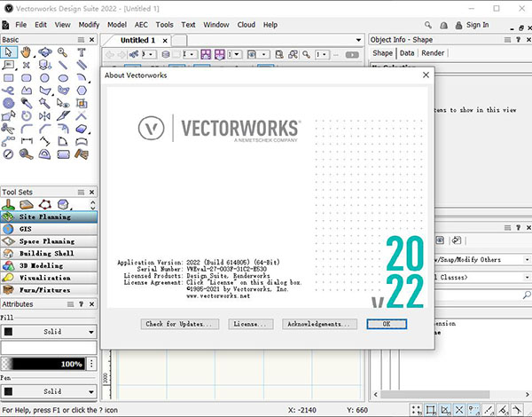Select the Selection arrow tool

tap(8, 52)
